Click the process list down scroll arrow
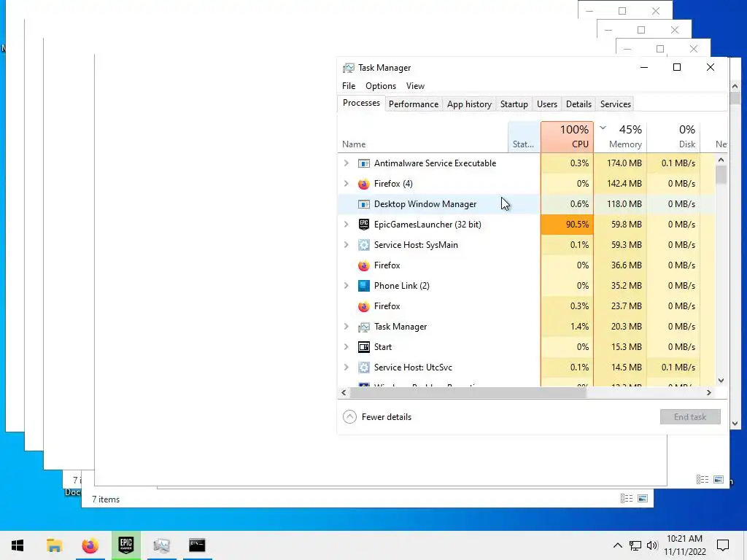 [x=721, y=381]
